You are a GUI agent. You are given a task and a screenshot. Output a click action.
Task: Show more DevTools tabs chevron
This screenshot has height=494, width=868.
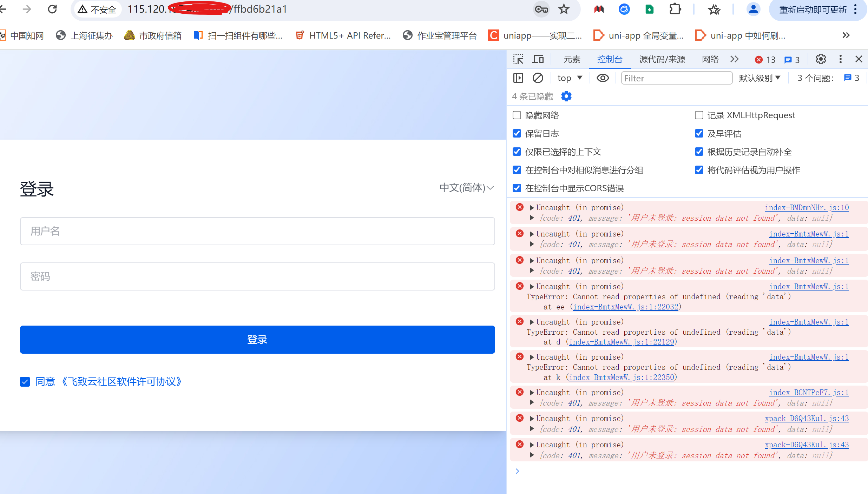[x=734, y=59]
